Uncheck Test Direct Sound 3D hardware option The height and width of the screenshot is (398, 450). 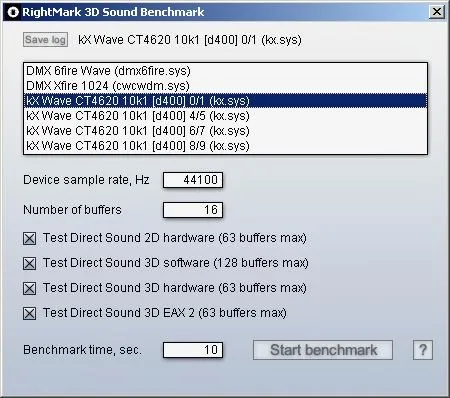tap(29, 288)
